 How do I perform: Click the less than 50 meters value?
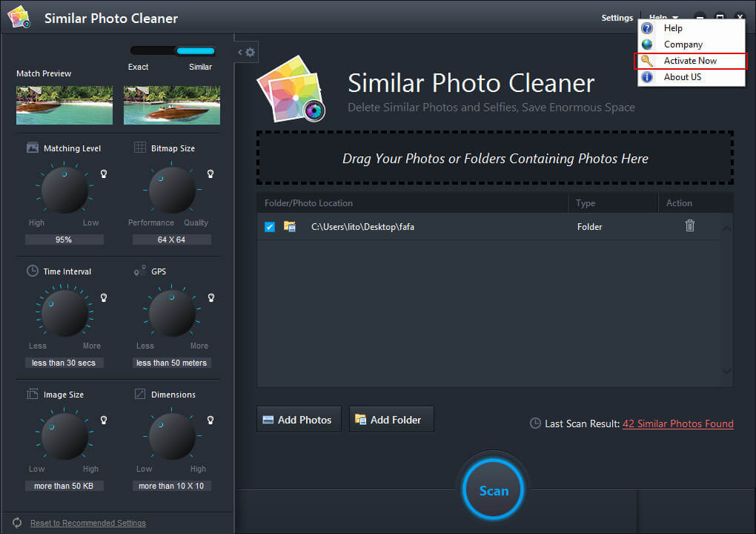(x=172, y=363)
